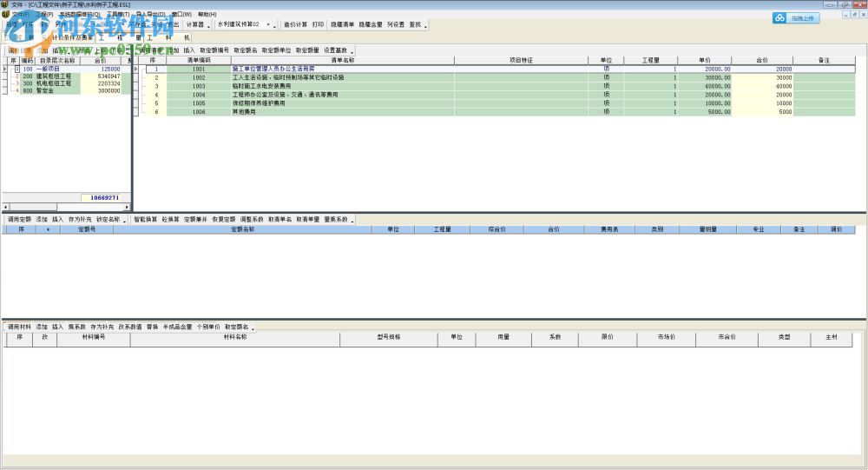Click 隐藏清单 in the toolbar
The width and height of the screenshot is (868, 470).
pos(342,25)
